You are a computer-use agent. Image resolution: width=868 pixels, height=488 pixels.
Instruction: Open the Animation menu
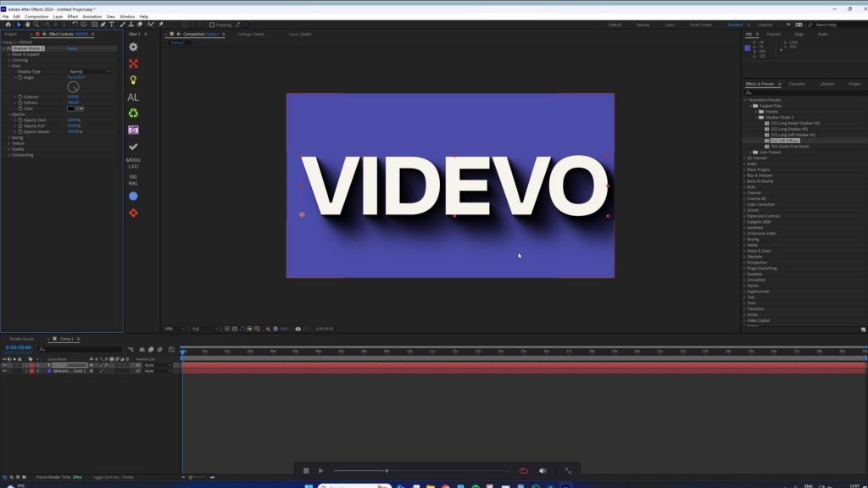[x=92, y=17]
